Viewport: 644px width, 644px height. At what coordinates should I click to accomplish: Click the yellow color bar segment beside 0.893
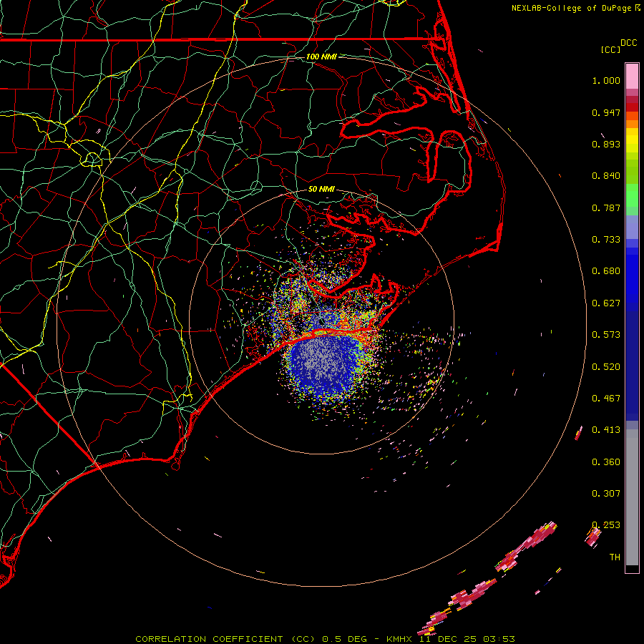pos(632,144)
